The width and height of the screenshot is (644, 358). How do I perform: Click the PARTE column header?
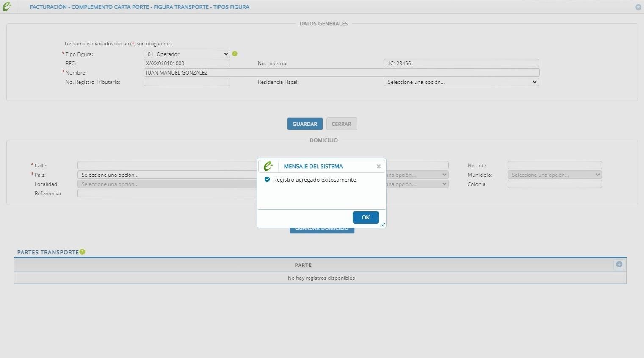point(303,265)
